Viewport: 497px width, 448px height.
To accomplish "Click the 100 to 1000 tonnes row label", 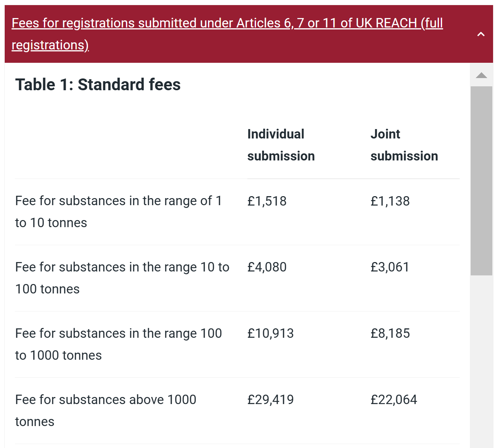I will click(119, 344).
